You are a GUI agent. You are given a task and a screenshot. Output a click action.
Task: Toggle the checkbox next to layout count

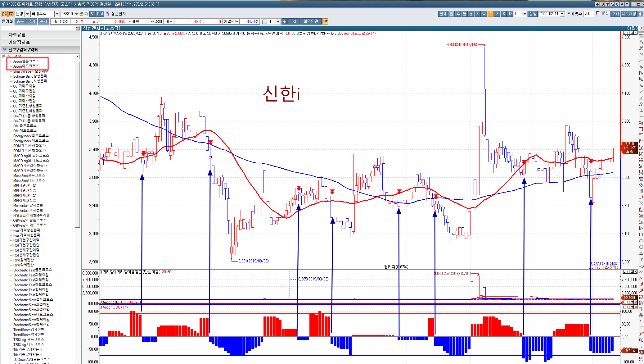coord(265,21)
